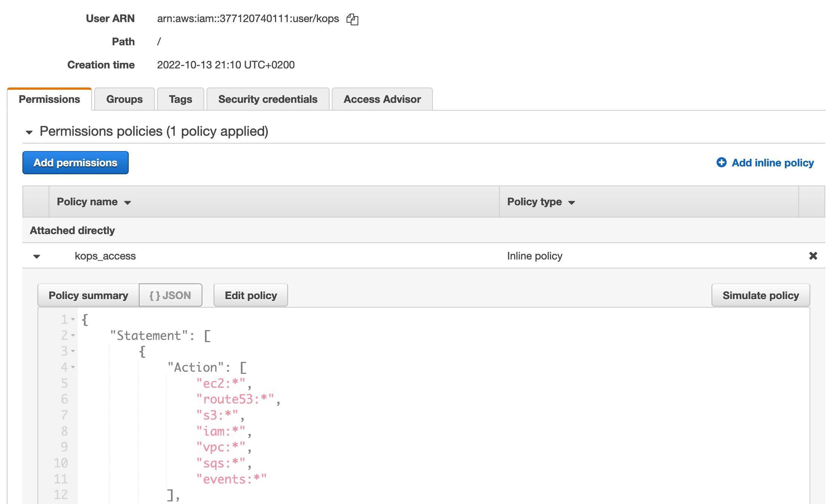
Task: Click the Simulate policy button
Action: (761, 295)
